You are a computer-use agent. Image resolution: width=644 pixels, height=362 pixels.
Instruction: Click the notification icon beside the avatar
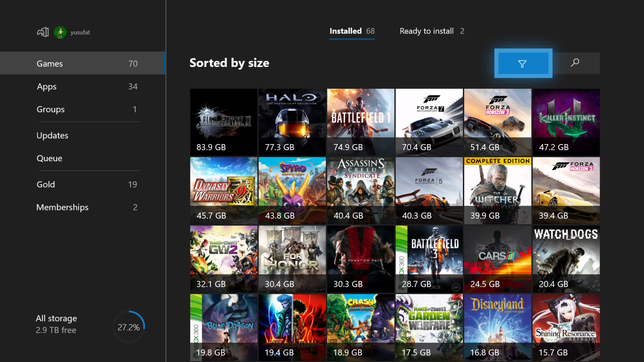[43, 32]
